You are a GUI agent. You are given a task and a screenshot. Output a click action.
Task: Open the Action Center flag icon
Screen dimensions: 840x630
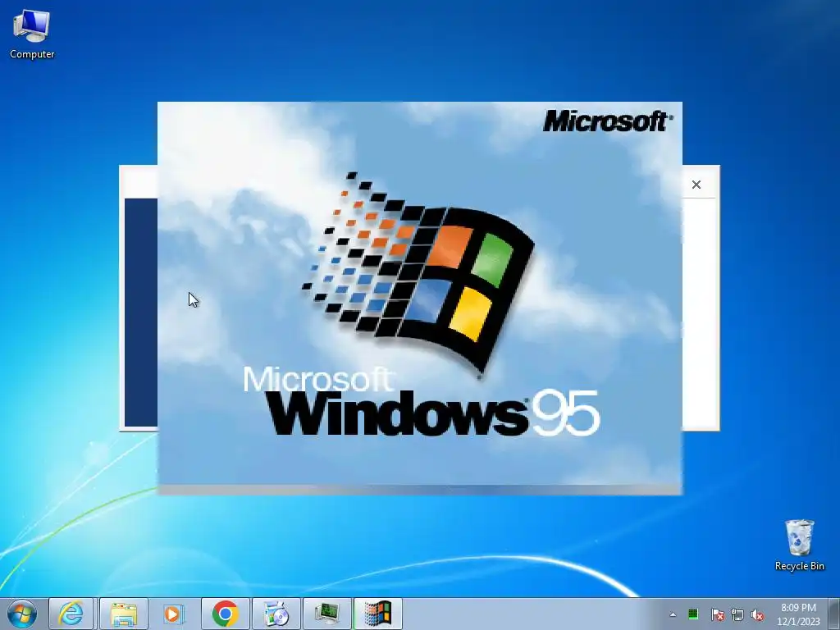click(x=717, y=614)
